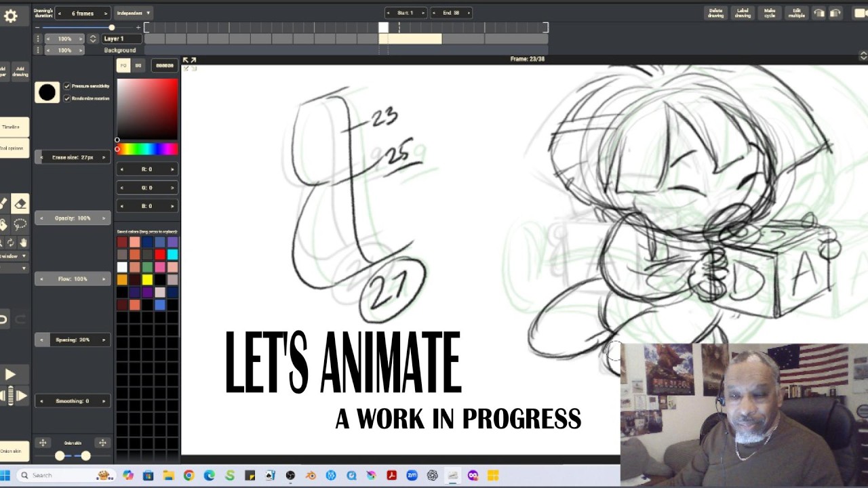868x488 pixels.
Task: Pick a shade in color gradient square
Action: pos(147,109)
